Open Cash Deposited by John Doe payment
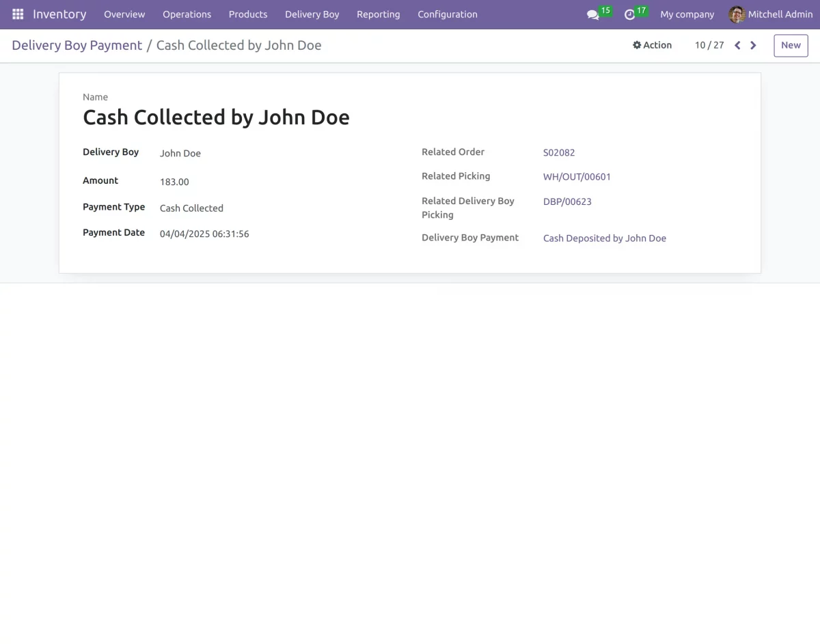This screenshot has height=644, width=820. point(604,238)
